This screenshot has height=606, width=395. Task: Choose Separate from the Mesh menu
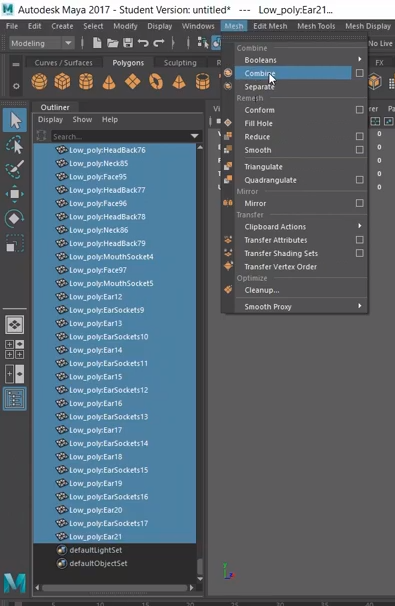pyautogui.click(x=259, y=87)
